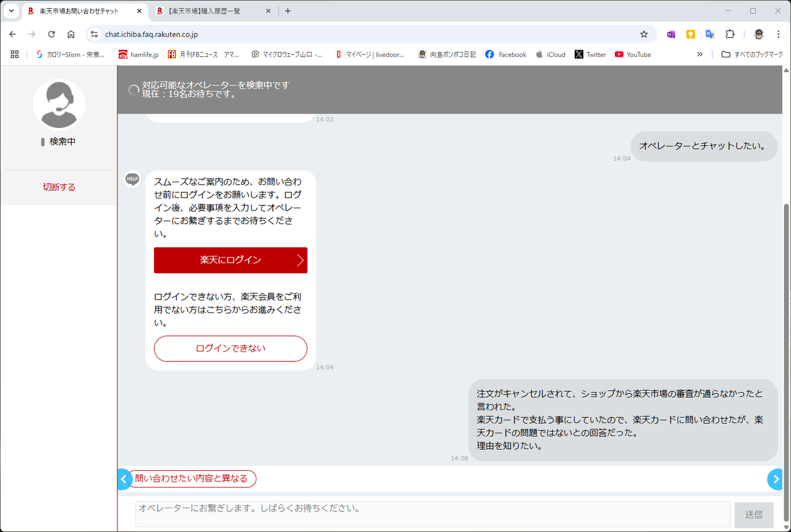
Task: Open the 向島ポンポコ日記 bookmark
Action: tap(447, 54)
